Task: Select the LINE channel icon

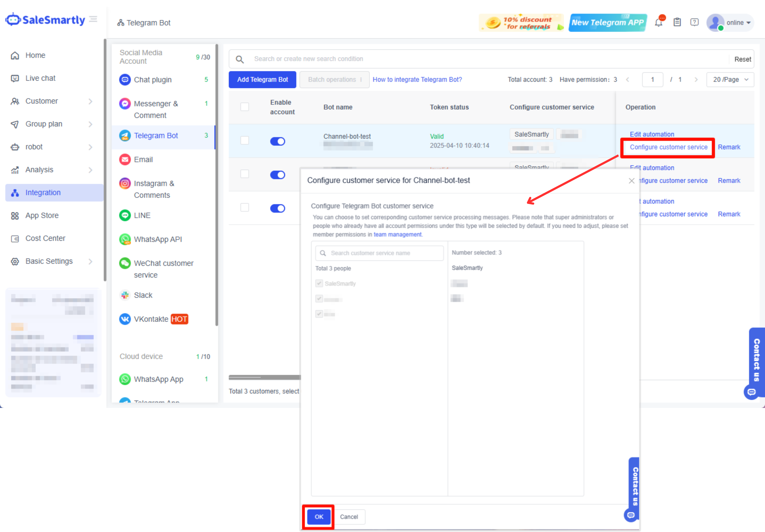Action: click(125, 215)
